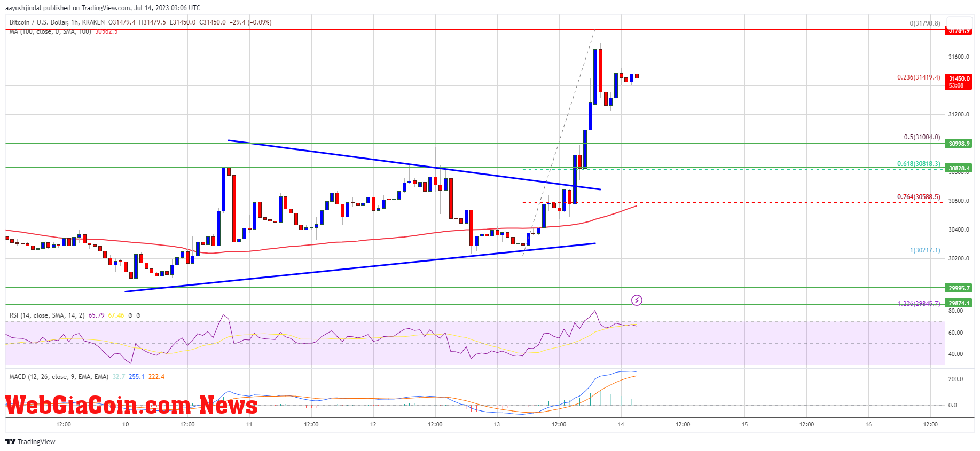Click the 30600.0 price axis label
980x451 pixels.
959,201
